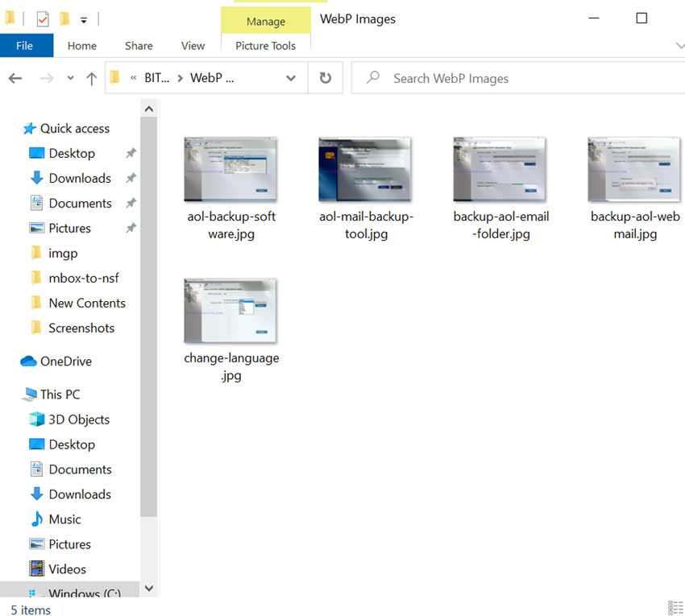The height and width of the screenshot is (616, 685).
Task: Click the BIT... breadcrumb in address bar
Action: (x=156, y=78)
